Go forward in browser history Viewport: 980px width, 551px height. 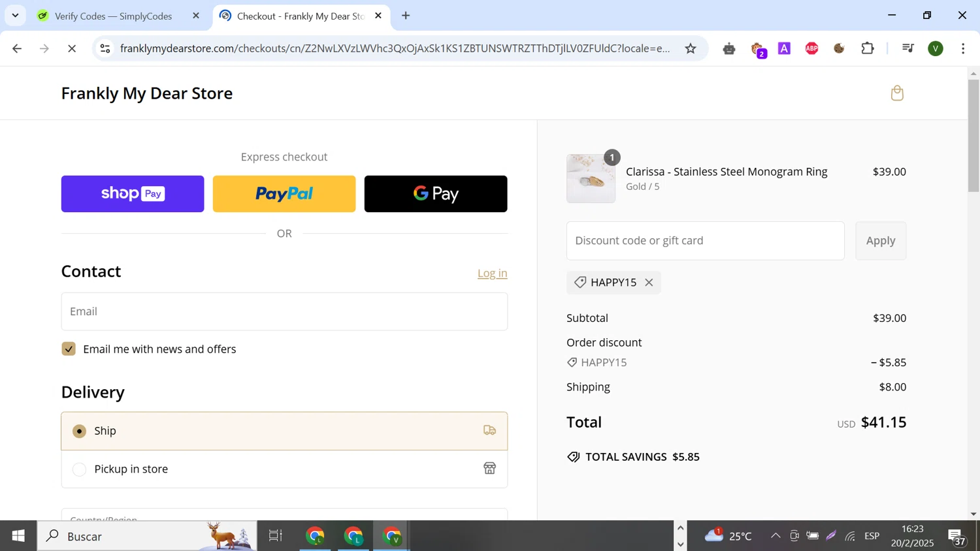click(44, 48)
